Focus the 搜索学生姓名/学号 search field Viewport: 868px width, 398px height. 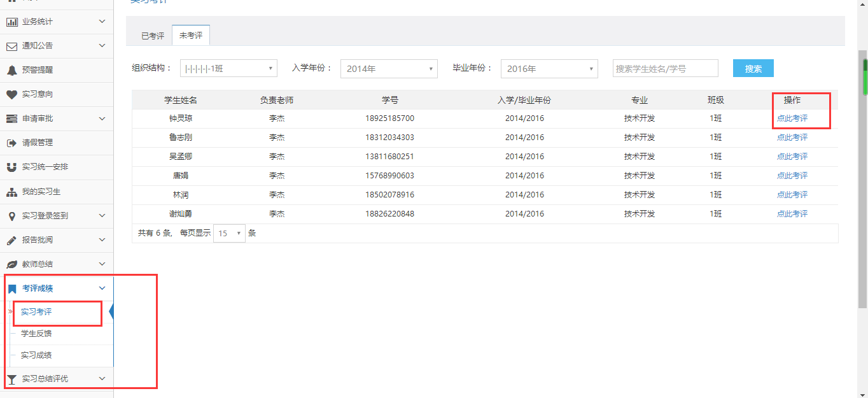click(x=665, y=69)
